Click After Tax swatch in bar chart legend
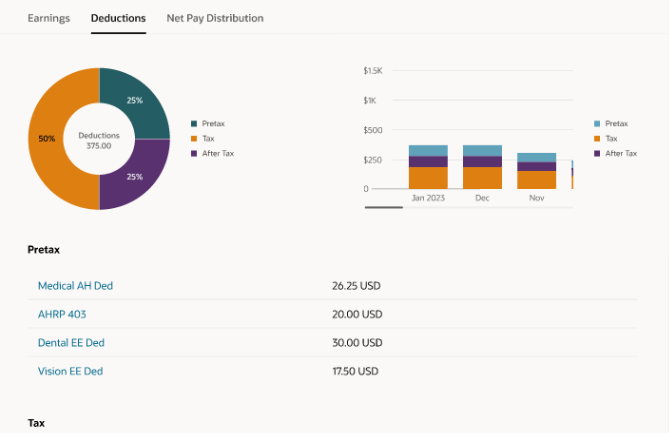The height and width of the screenshot is (433, 669). 598,154
